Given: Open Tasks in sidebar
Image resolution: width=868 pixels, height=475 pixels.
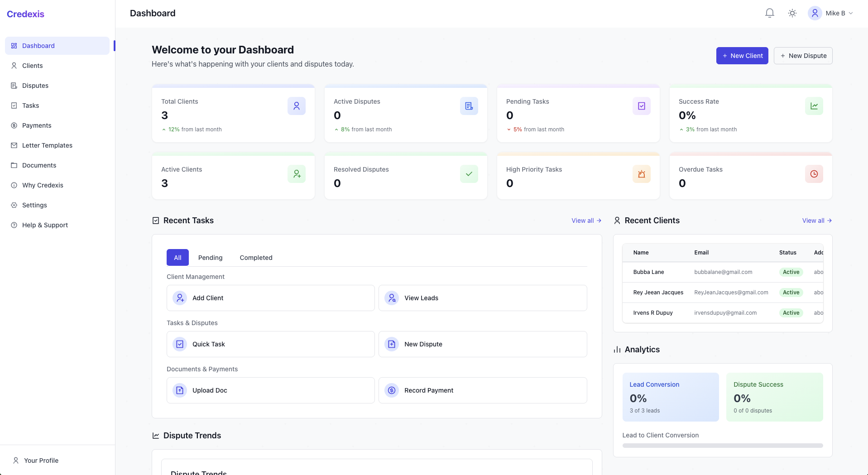Looking at the screenshot, I should click(x=57, y=106).
